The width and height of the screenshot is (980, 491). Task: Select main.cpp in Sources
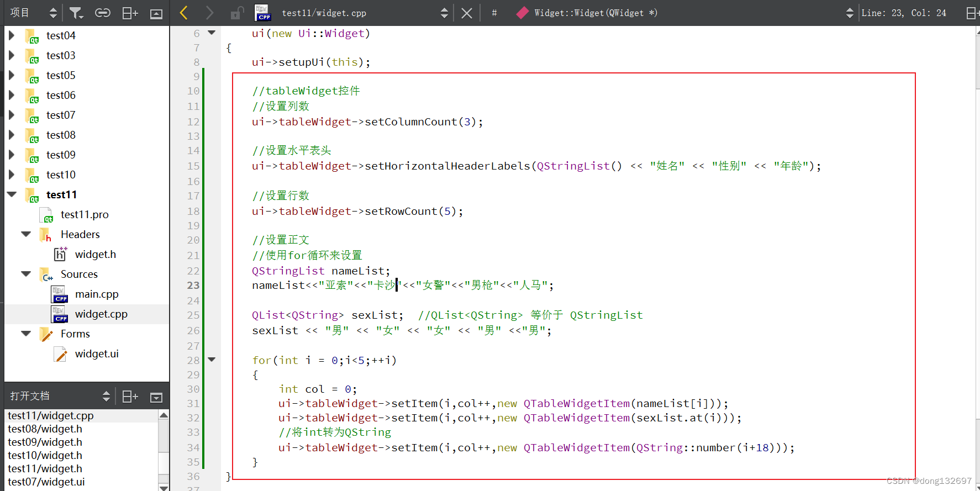click(97, 294)
